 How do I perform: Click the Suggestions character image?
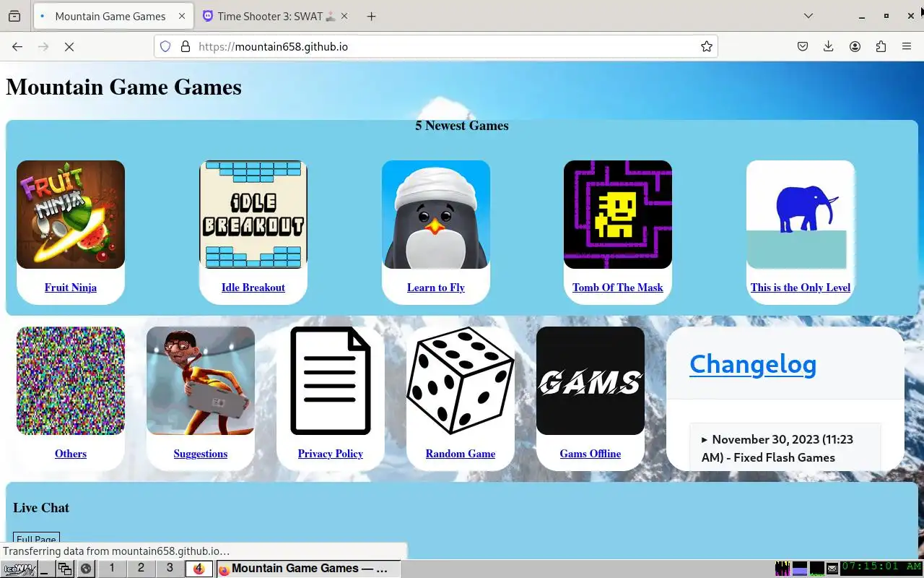pos(201,381)
